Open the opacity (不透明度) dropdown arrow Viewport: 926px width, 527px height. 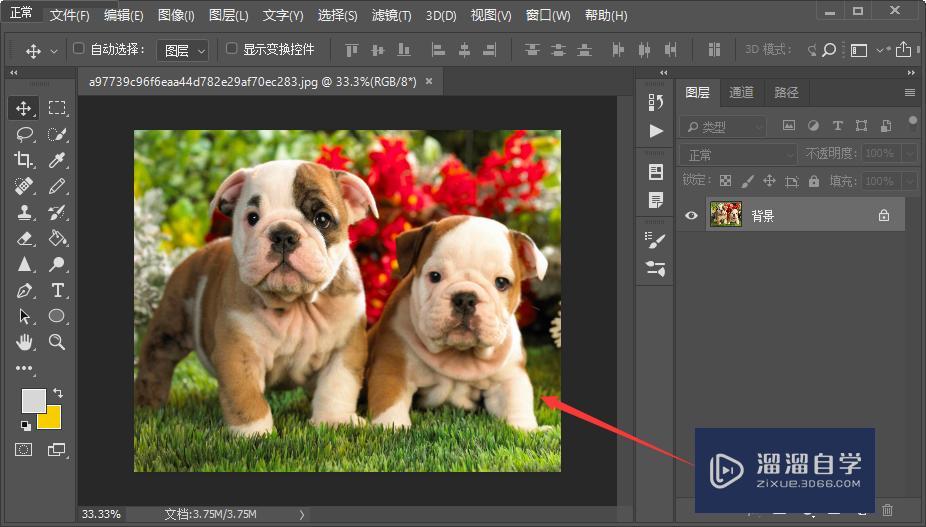pyautogui.click(x=910, y=154)
